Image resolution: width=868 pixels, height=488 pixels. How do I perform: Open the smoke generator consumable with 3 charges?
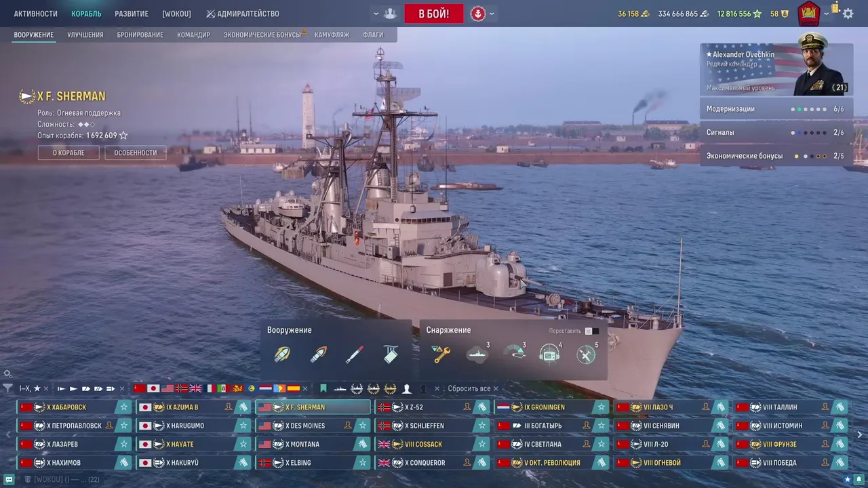click(x=477, y=354)
